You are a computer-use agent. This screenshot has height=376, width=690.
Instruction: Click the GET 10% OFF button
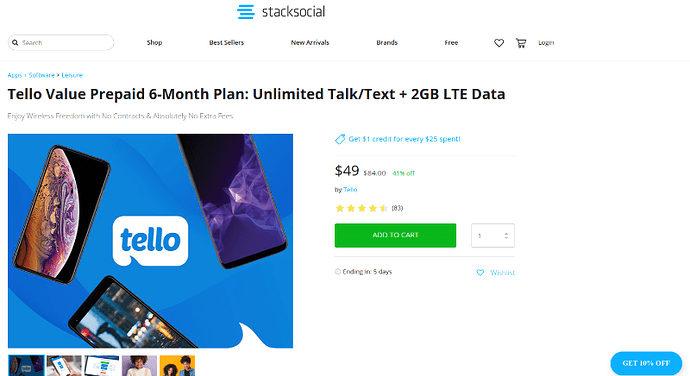tap(646, 363)
